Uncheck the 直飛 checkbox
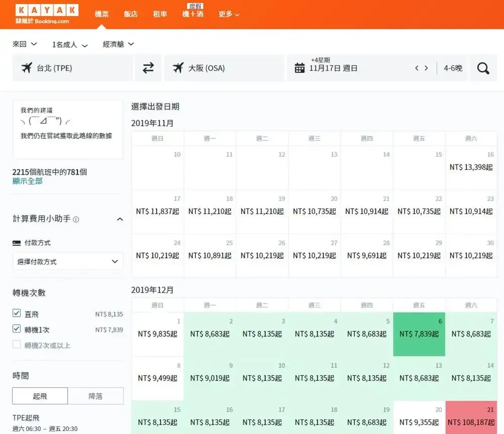Image resolution: width=504 pixels, height=434 pixels. tap(17, 314)
